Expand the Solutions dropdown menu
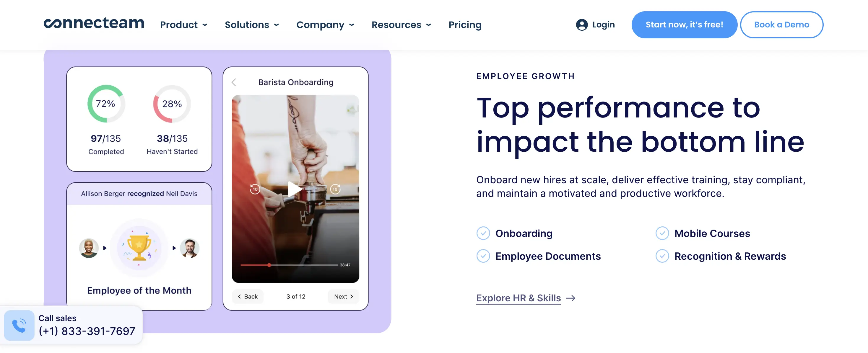The image size is (868, 353). point(252,24)
